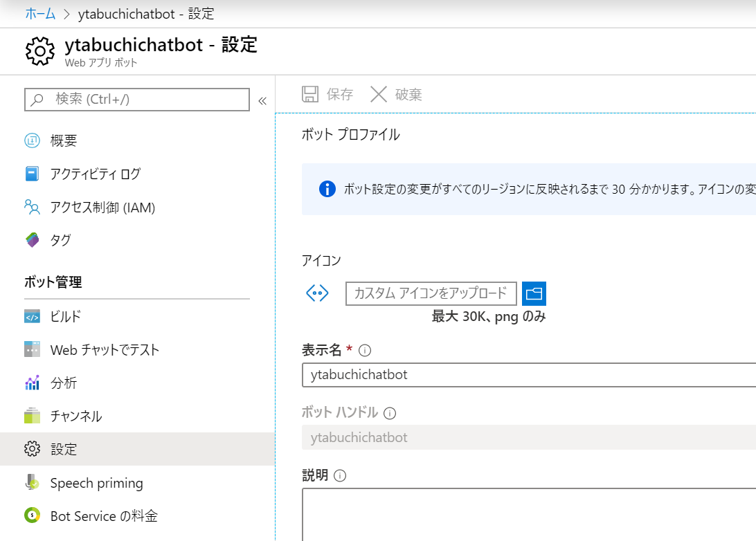756x541 pixels.
Task: Click the Build (ビルド) code icon
Action: click(x=33, y=317)
